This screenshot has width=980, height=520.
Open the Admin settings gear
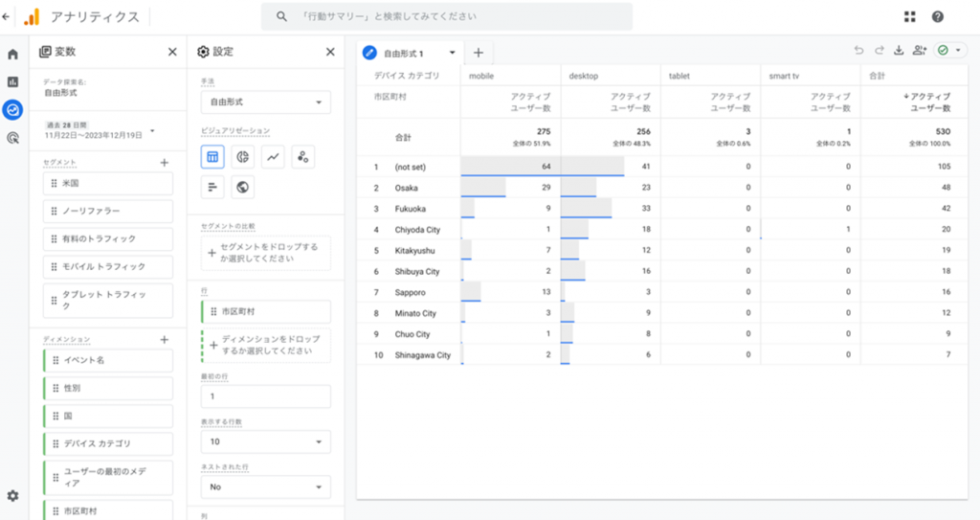pos(12,495)
